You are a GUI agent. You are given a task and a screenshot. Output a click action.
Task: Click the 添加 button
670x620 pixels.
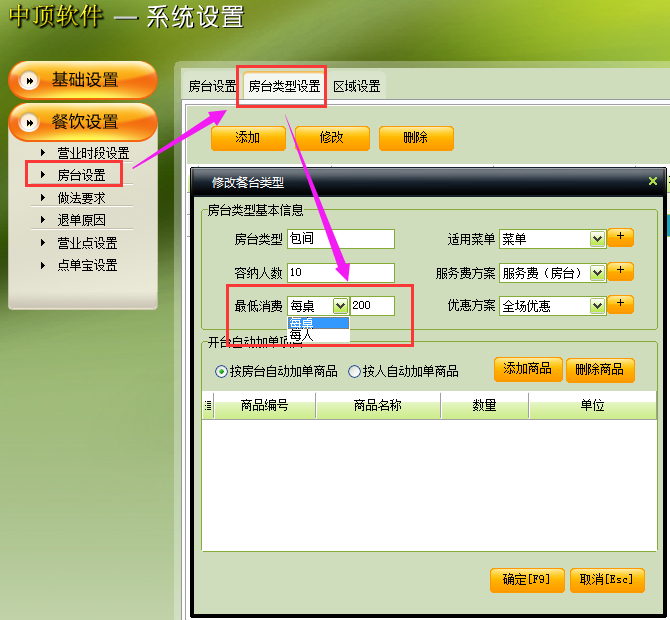pyautogui.click(x=248, y=138)
